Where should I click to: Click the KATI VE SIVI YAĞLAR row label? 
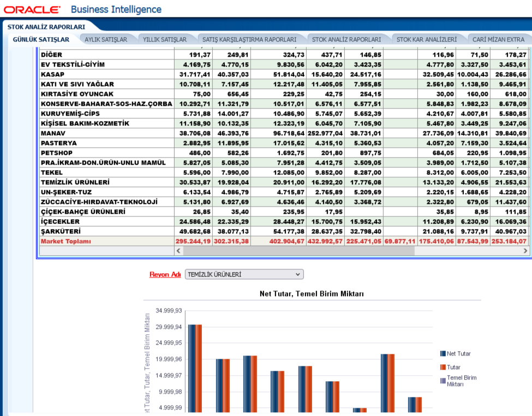coord(77,84)
